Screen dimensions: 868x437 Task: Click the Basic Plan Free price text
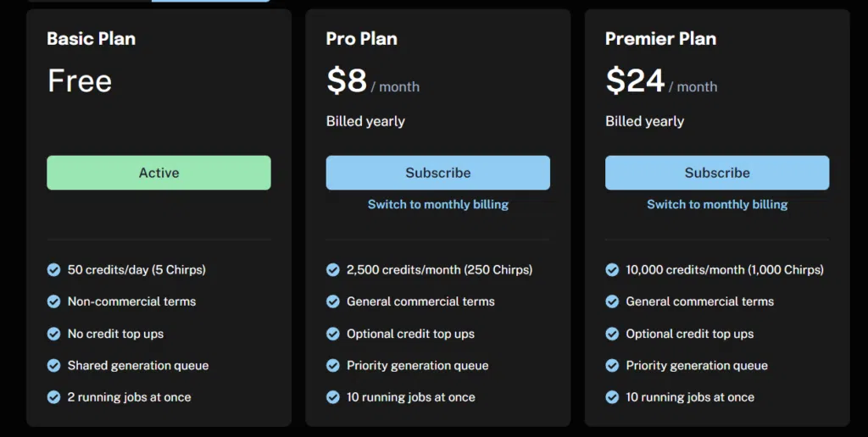(x=80, y=81)
